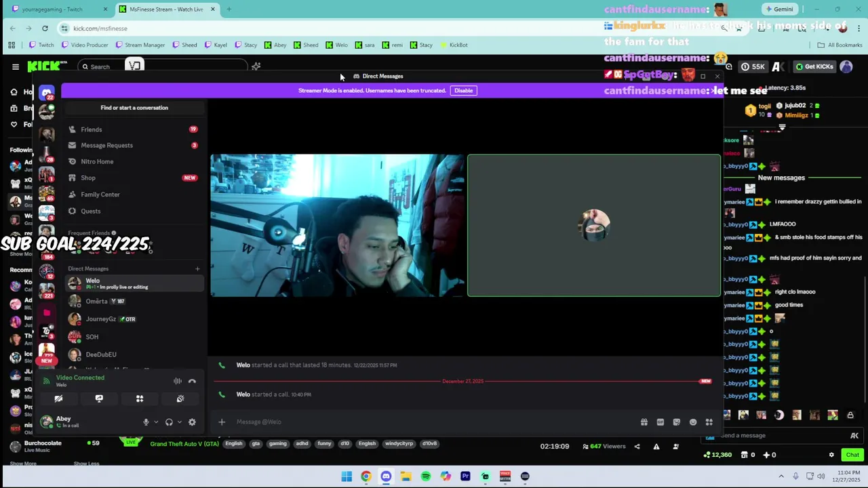Open the JourneyGz direct message

(x=134, y=319)
